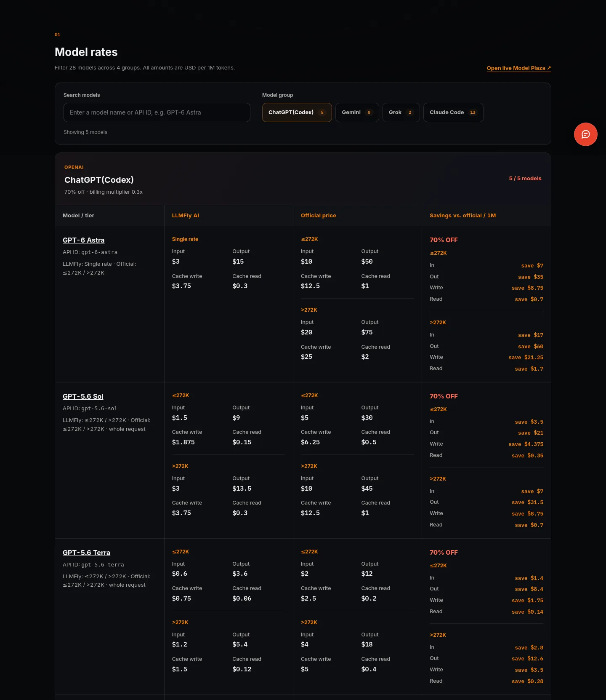Click GPT-6 Astra LLMFly output price $15

click(238, 262)
